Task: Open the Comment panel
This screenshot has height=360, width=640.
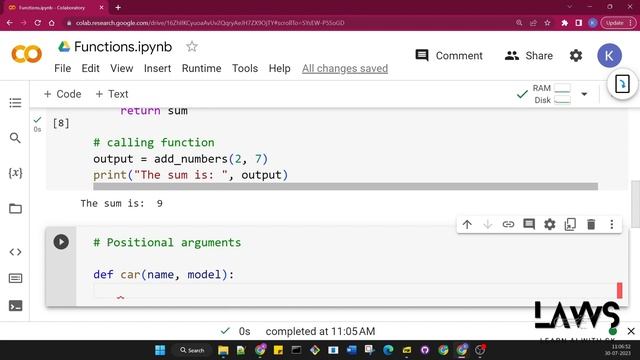Action: coord(449,56)
